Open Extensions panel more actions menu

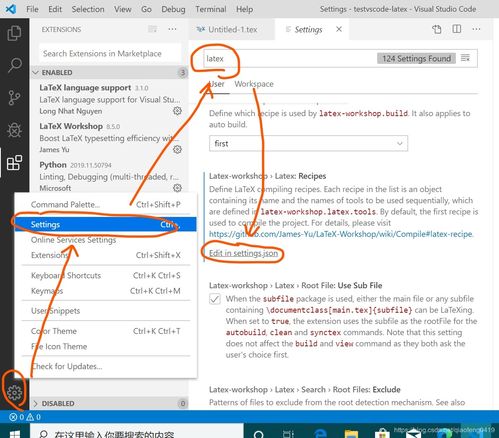172,29
